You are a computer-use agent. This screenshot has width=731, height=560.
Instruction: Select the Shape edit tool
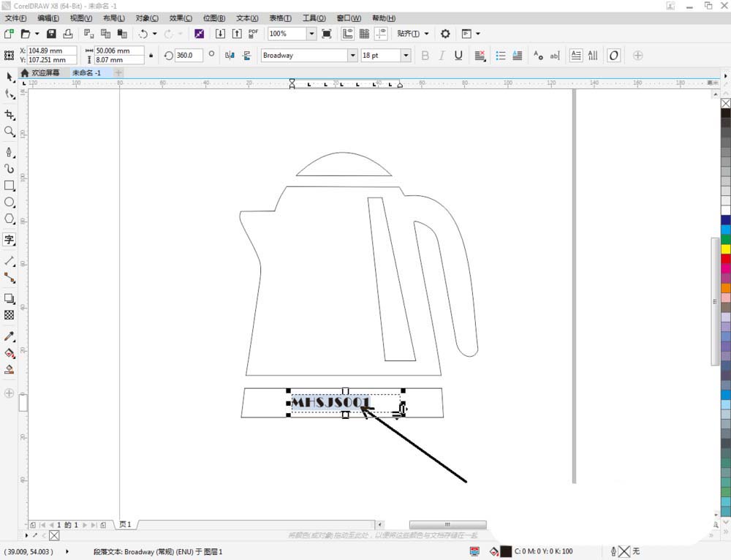click(10, 94)
